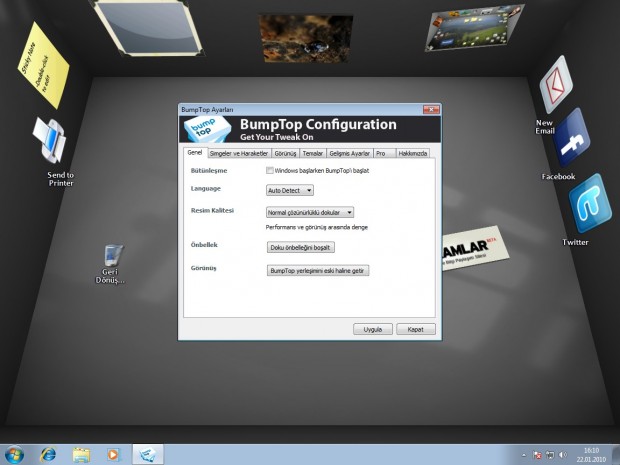
Task: Open Windows Media Player in taskbar
Action: coord(113,455)
